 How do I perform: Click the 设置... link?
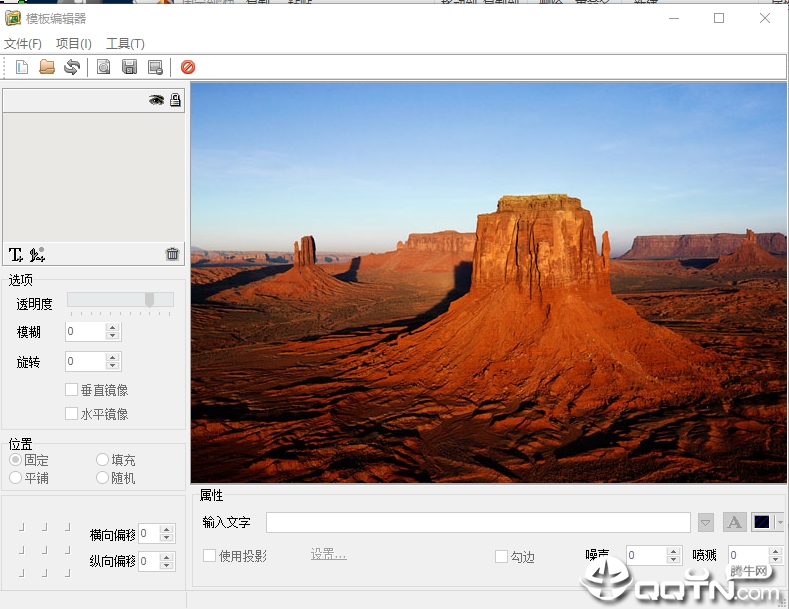pos(329,555)
